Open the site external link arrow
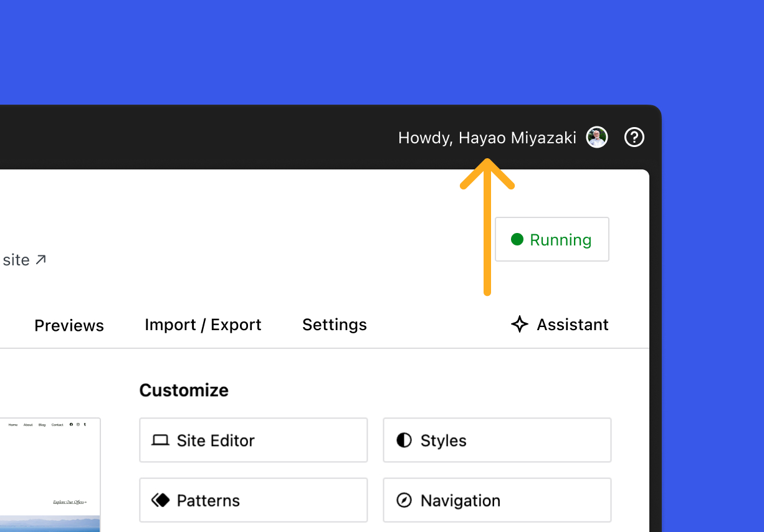 tap(40, 260)
